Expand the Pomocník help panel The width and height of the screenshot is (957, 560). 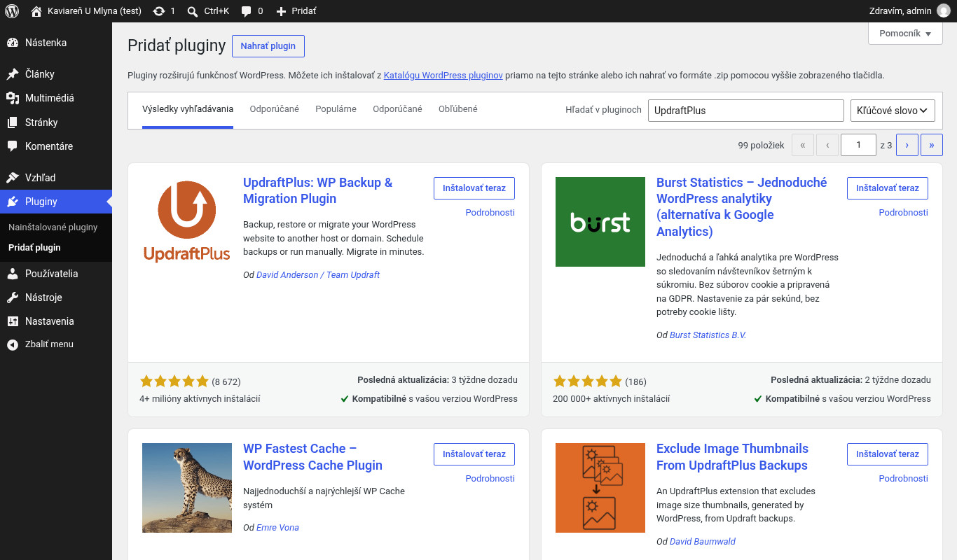(x=905, y=34)
